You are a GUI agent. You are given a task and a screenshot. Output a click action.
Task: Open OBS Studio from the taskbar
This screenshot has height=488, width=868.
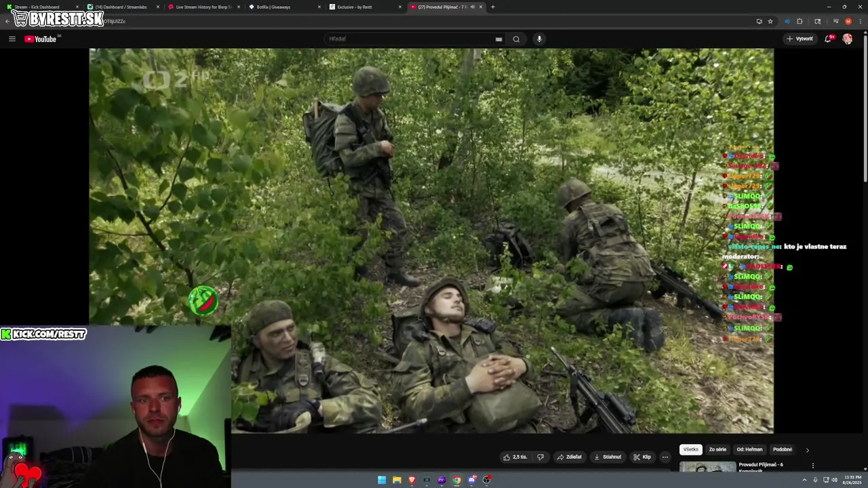(486, 480)
